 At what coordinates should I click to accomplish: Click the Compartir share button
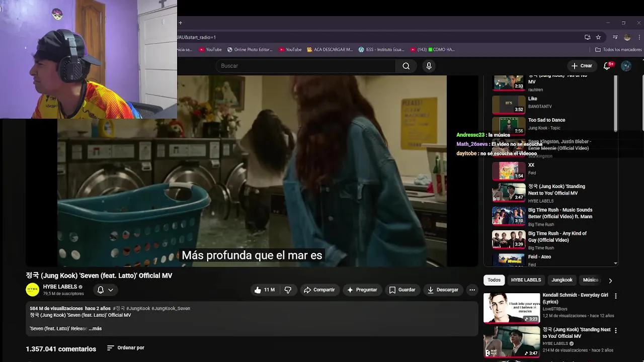click(319, 290)
